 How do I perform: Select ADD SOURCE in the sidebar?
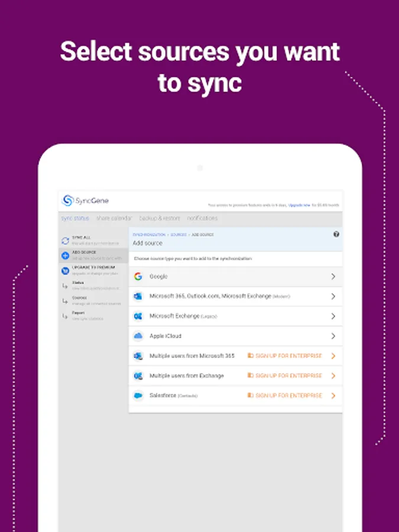(93, 255)
